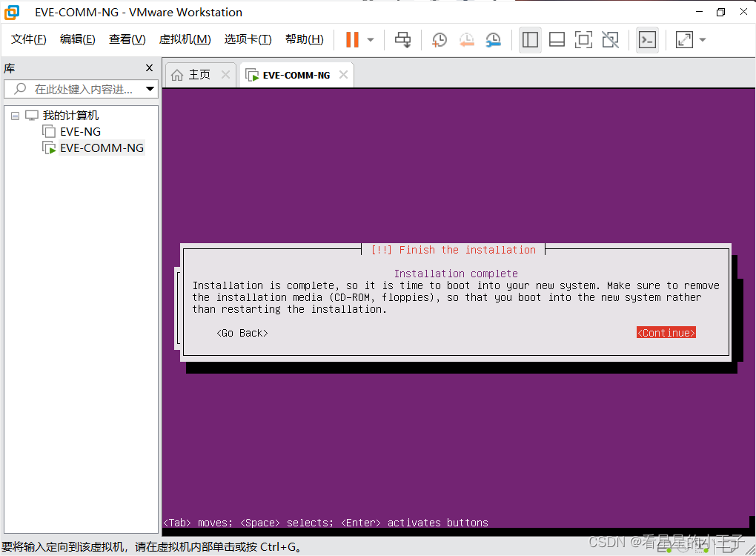Click the VMware Workstation app logo

tap(12, 13)
